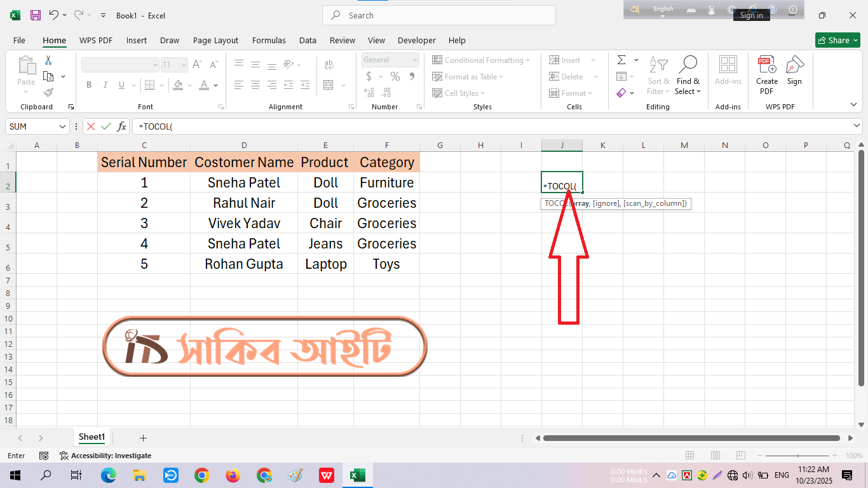Expand the Name Box dropdown
Screen dimensions: 868x488
click(62, 126)
